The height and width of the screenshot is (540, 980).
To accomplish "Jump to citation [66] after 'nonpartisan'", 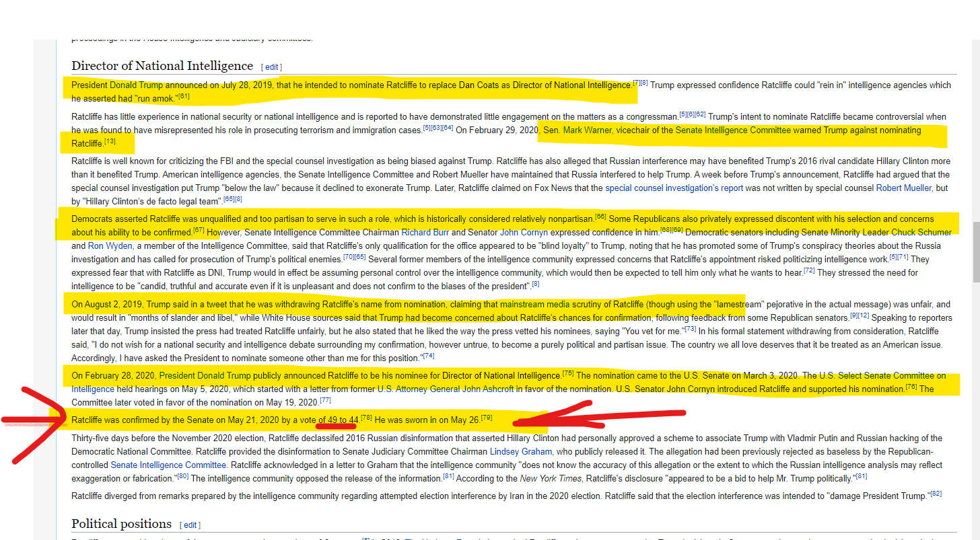I will (x=601, y=217).
